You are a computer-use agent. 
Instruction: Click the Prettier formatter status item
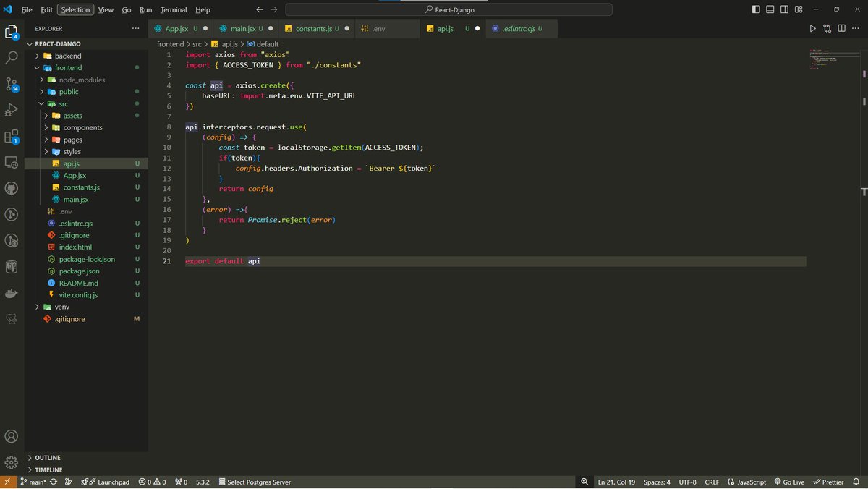coord(827,482)
